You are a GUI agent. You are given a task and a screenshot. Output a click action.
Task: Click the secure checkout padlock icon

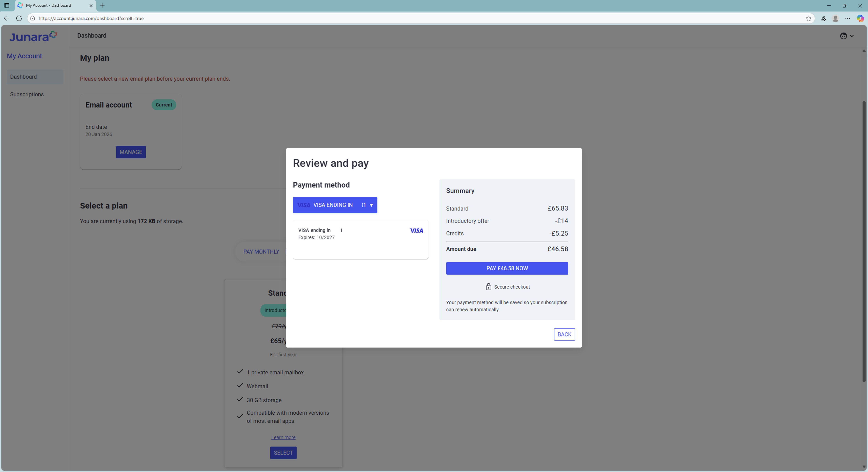(488, 287)
